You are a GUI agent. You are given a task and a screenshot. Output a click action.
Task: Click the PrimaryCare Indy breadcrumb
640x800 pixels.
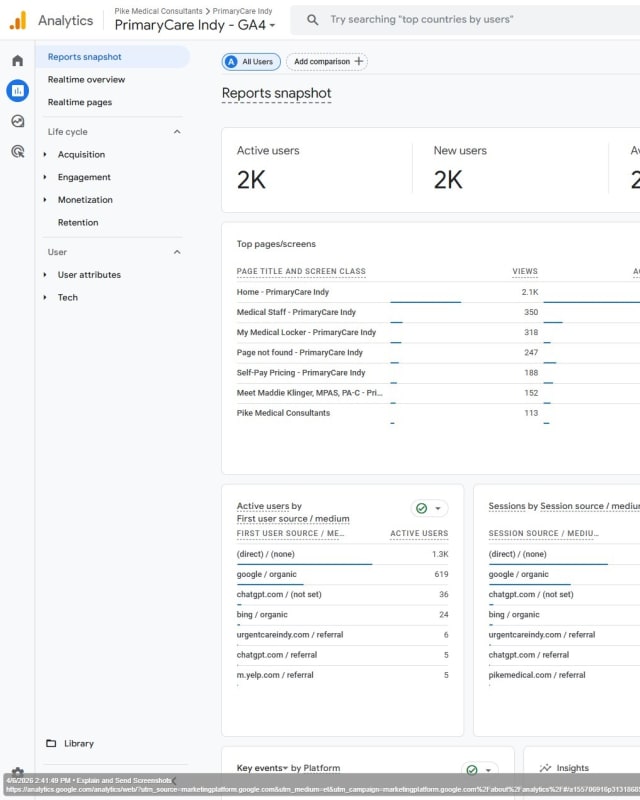click(242, 11)
